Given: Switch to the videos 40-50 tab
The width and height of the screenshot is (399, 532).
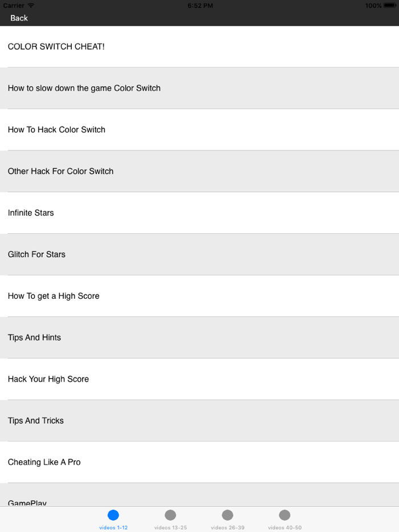Looking at the screenshot, I should click(x=284, y=519).
